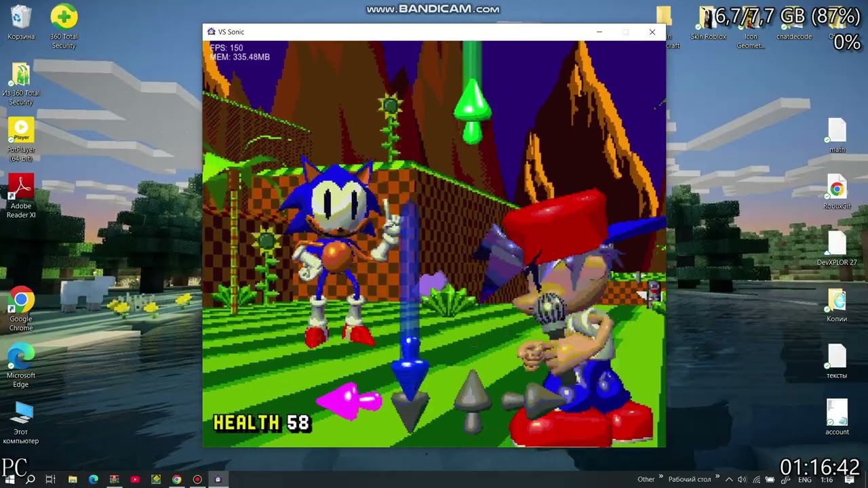Open PotPlayer (64-bit) desktop shortcut
The height and width of the screenshot is (488, 868).
21,140
